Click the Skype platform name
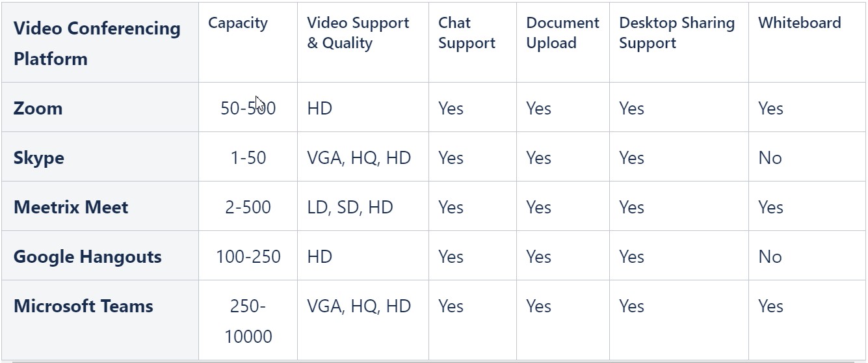The height and width of the screenshot is (363, 868). click(39, 158)
